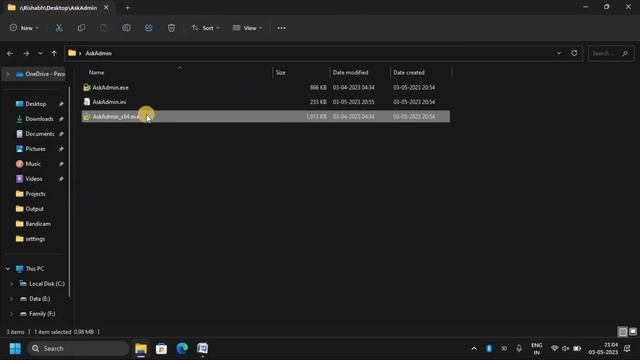Open recent locations chevron dropdown

pos(40,53)
